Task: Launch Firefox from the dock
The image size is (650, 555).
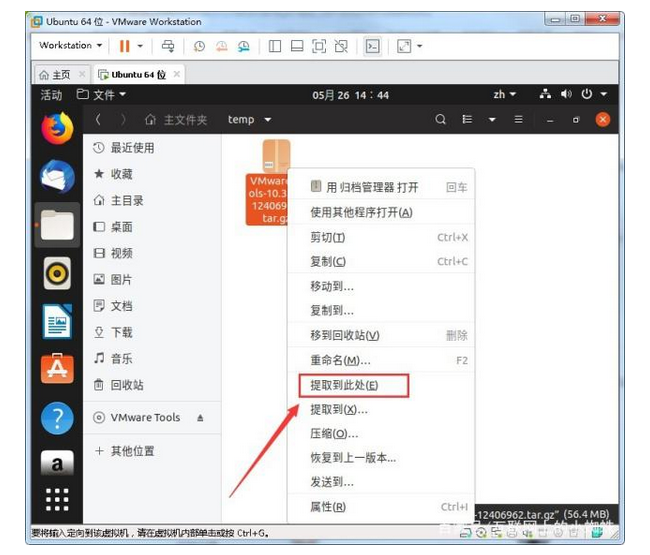Action: pos(57,128)
